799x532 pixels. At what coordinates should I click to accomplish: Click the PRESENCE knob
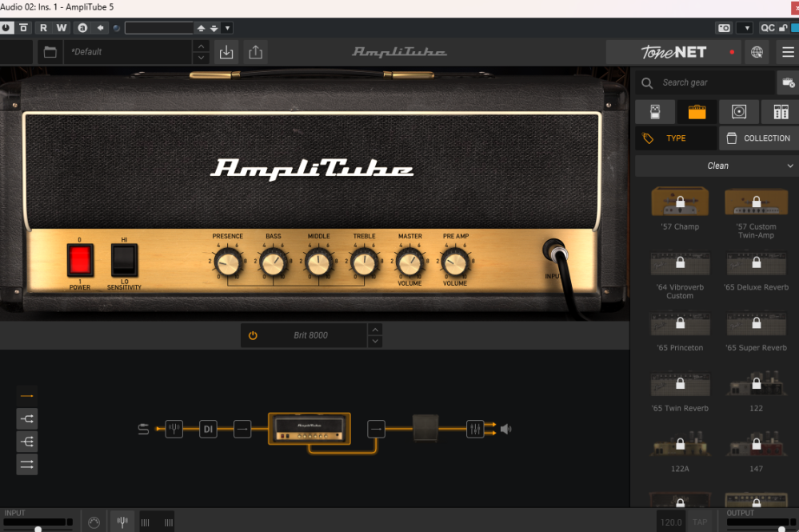point(228,263)
